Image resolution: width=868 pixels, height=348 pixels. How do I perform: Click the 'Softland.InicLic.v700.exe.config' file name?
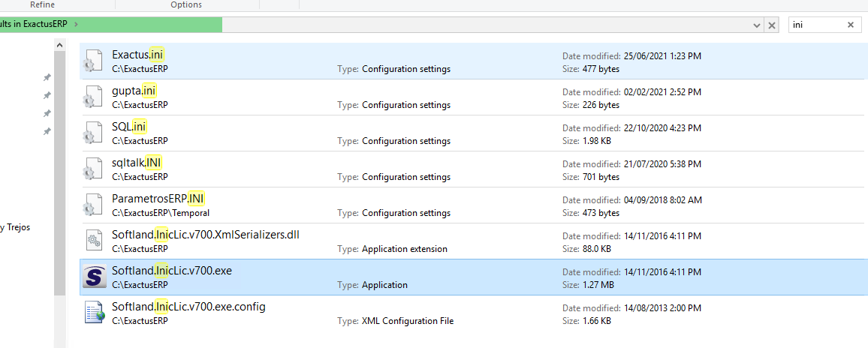point(188,307)
